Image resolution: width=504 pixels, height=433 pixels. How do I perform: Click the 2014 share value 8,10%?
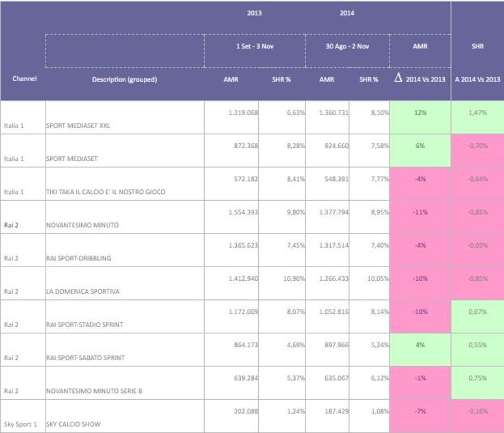point(380,113)
